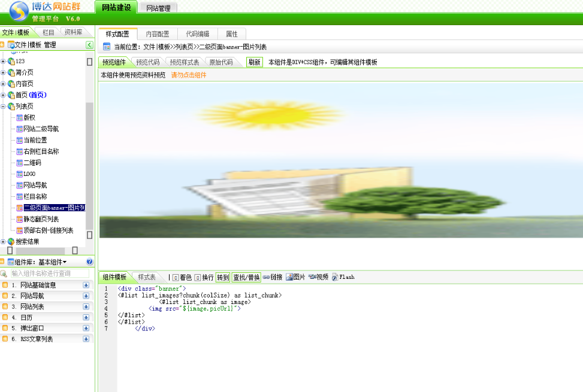The width and height of the screenshot is (583, 392).
Task: Expand the 网站基础信息 component group
Action: (x=86, y=285)
